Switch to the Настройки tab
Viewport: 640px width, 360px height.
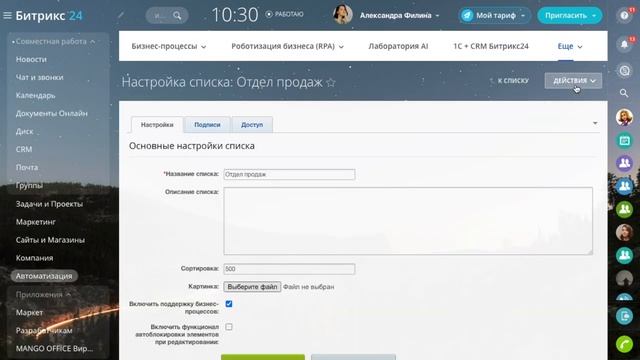(157, 124)
